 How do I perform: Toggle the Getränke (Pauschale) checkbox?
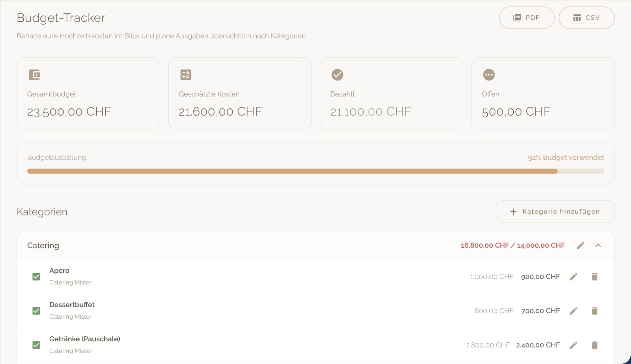(36, 345)
